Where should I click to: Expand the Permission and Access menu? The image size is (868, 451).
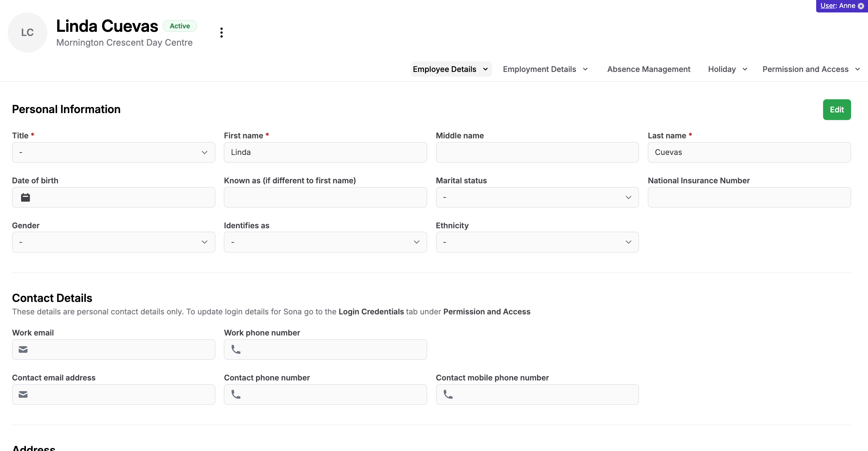[x=811, y=69]
